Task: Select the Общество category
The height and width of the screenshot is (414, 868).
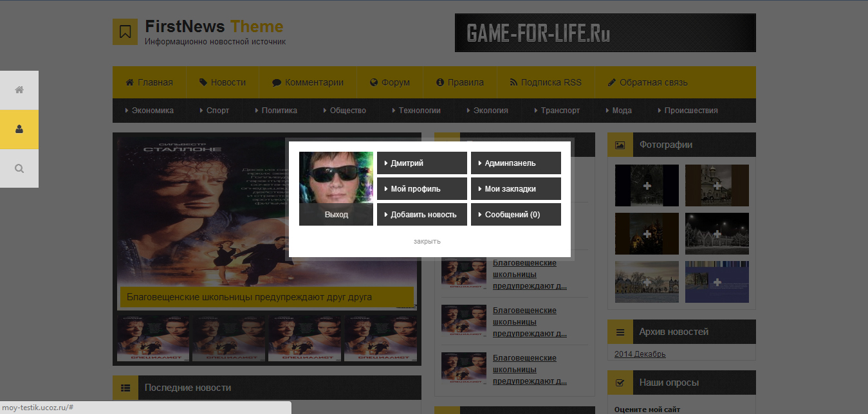Action: [345, 111]
